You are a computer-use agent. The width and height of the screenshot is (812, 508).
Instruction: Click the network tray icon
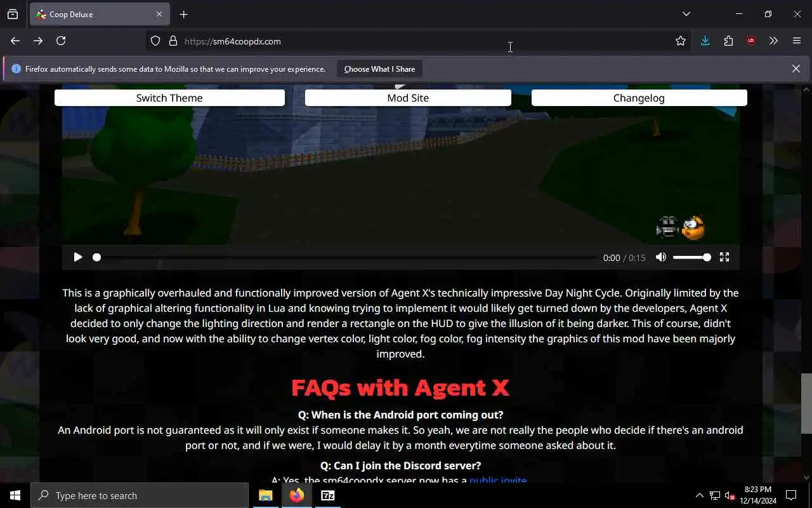click(715, 495)
